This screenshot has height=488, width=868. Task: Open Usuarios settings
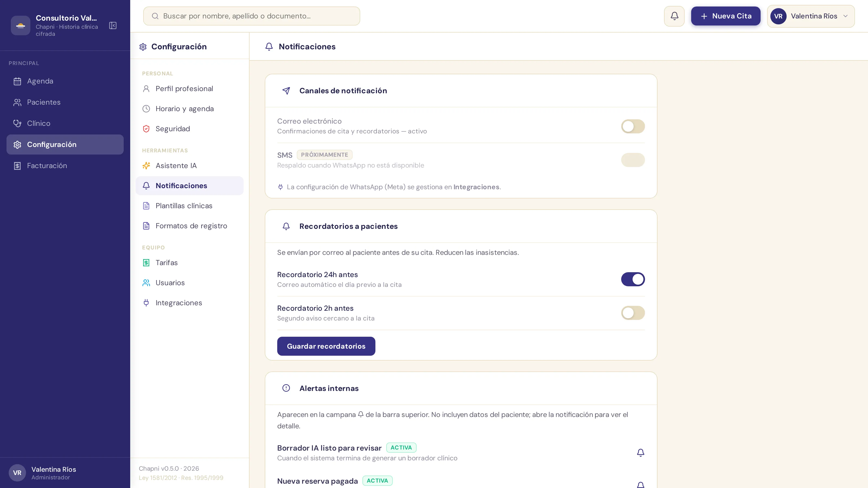[x=189, y=283]
